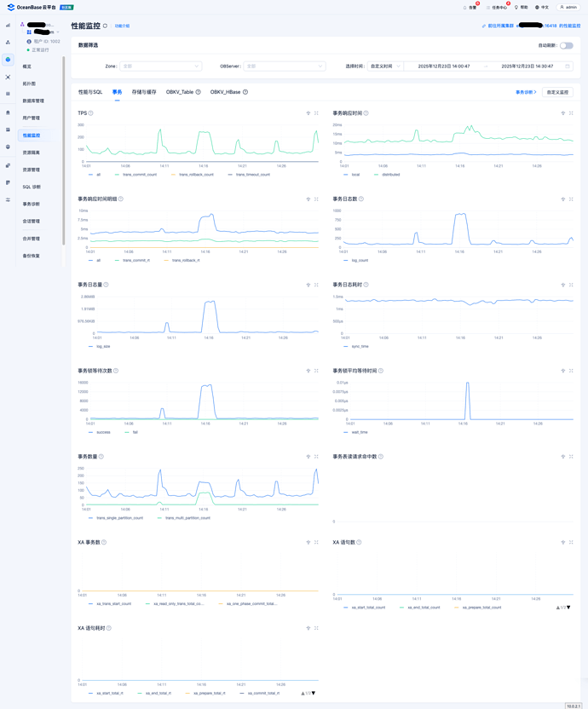Screen dimensions: 588x709
Task: Click fullscreen icon on 事务响应时间 chart
Action: click(571, 113)
